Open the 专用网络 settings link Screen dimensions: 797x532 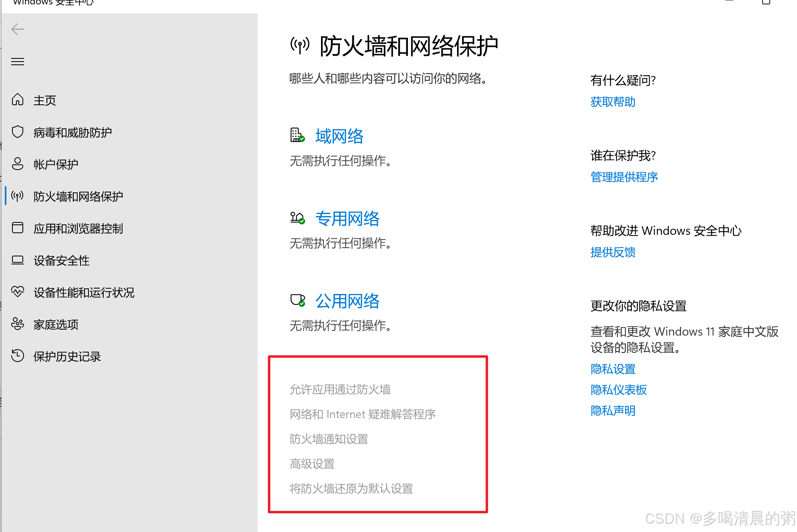click(x=347, y=219)
